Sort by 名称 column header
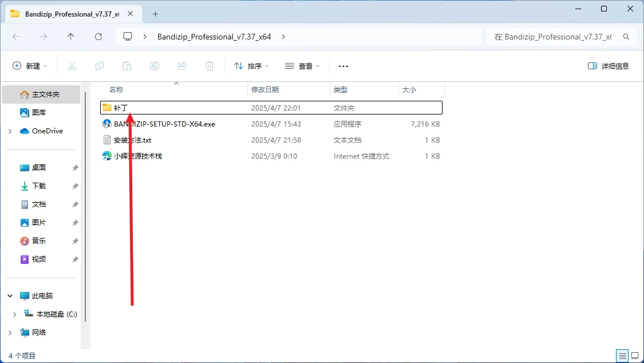Viewport: 644px width, 363px height. 116,89
